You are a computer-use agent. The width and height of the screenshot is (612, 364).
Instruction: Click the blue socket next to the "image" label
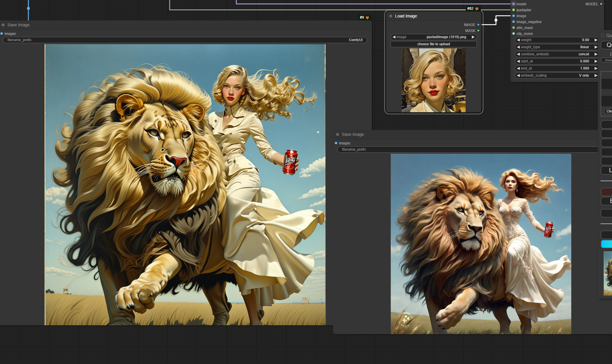[x=513, y=16]
